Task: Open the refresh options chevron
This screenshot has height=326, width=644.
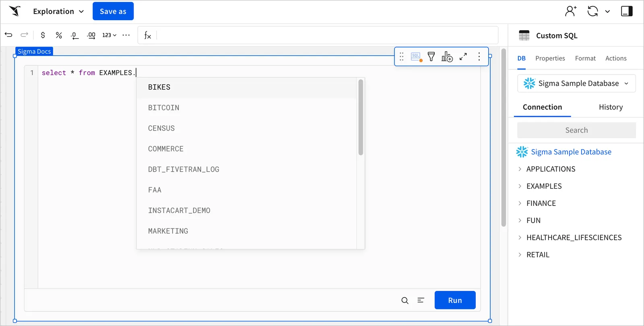Action: [607, 12]
